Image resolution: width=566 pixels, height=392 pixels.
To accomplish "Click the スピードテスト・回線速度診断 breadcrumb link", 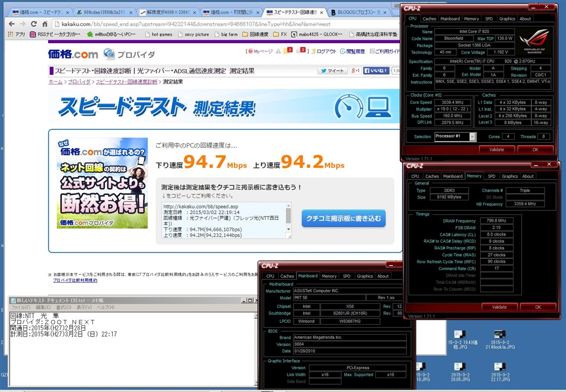I will [x=127, y=82].
